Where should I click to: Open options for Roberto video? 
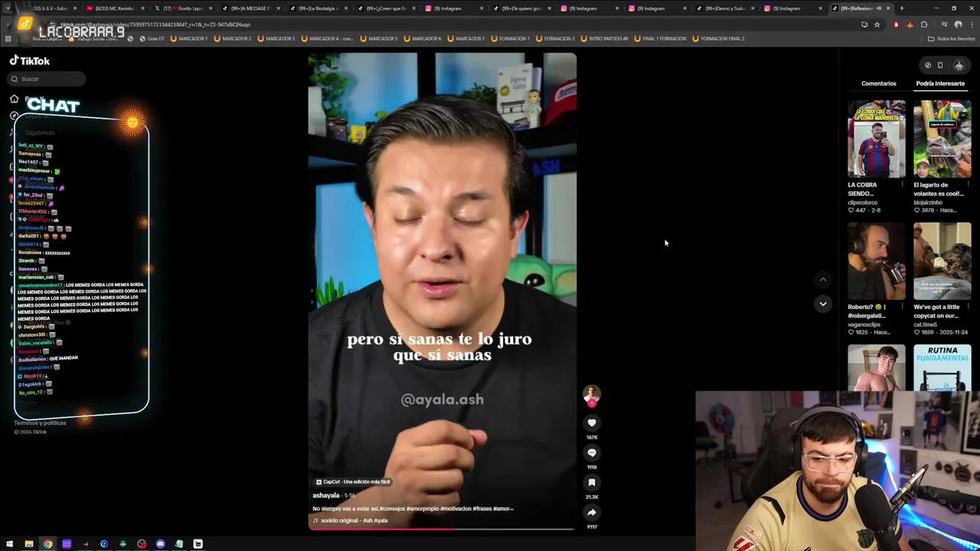[x=901, y=307]
